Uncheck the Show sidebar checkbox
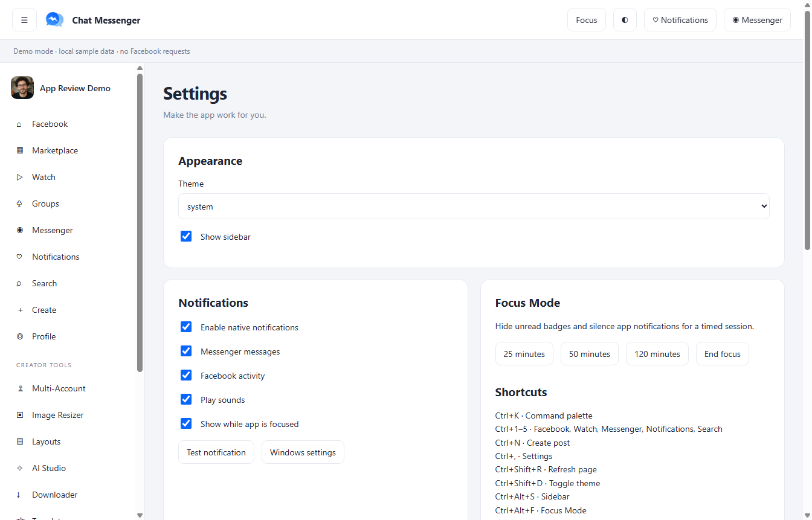This screenshot has height=520, width=812. [186, 236]
